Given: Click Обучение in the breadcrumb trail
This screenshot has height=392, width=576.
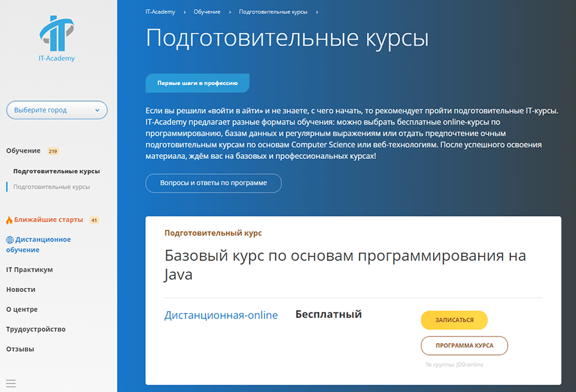Looking at the screenshot, I should point(207,12).
